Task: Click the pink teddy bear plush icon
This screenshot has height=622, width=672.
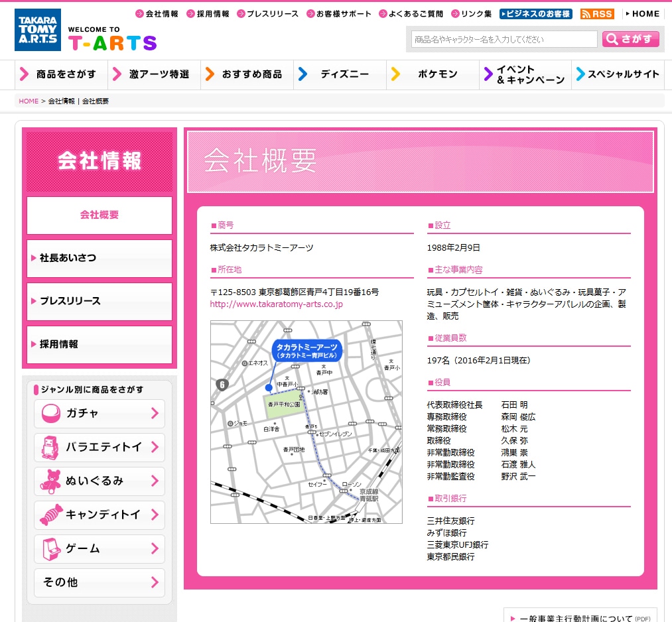Action: 51,481
